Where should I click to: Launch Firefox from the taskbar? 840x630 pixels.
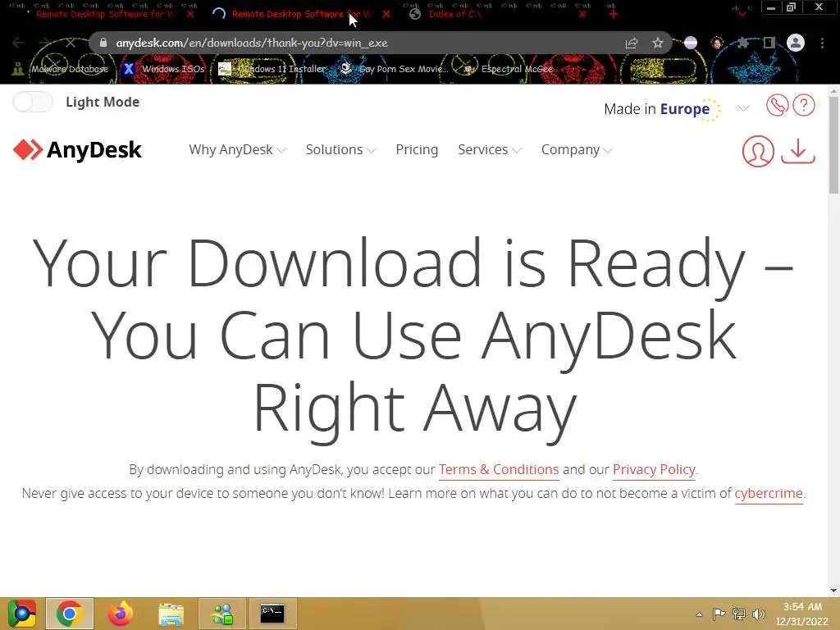[x=120, y=614]
